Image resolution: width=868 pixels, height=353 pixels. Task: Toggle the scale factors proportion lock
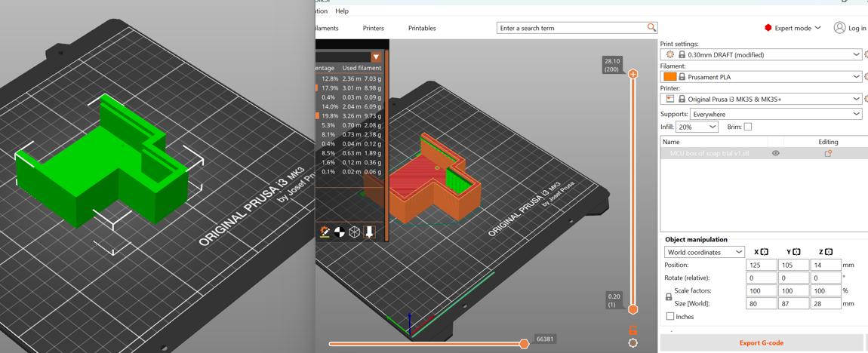[x=668, y=297]
